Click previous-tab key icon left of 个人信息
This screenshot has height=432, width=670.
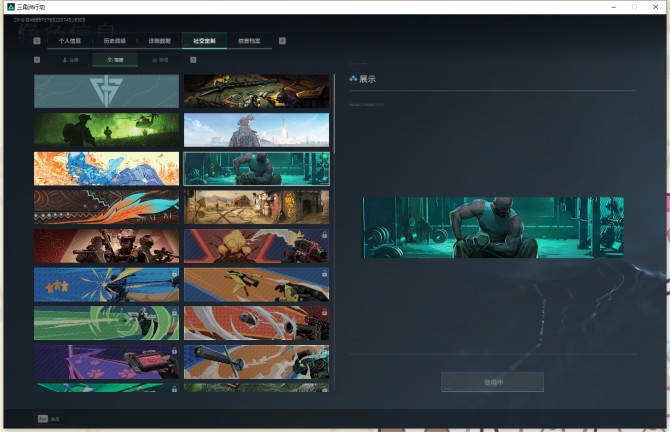click(x=37, y=41)
